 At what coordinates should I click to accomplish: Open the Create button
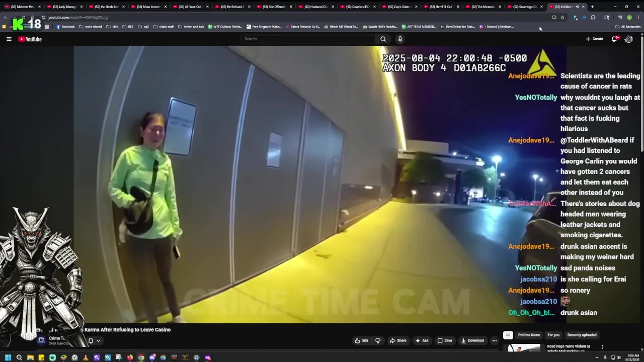coord(594,39)
